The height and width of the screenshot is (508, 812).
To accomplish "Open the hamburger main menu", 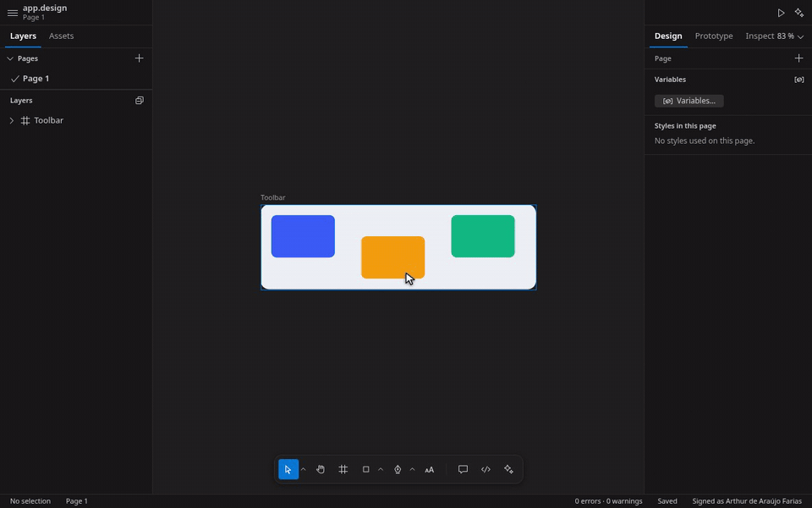I will [x=13, y=13].
